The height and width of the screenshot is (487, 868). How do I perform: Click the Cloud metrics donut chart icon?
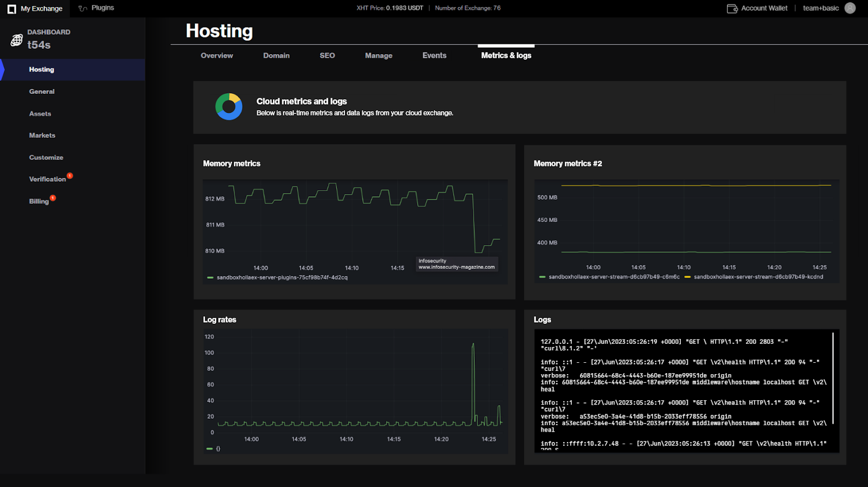pos(229,106)
